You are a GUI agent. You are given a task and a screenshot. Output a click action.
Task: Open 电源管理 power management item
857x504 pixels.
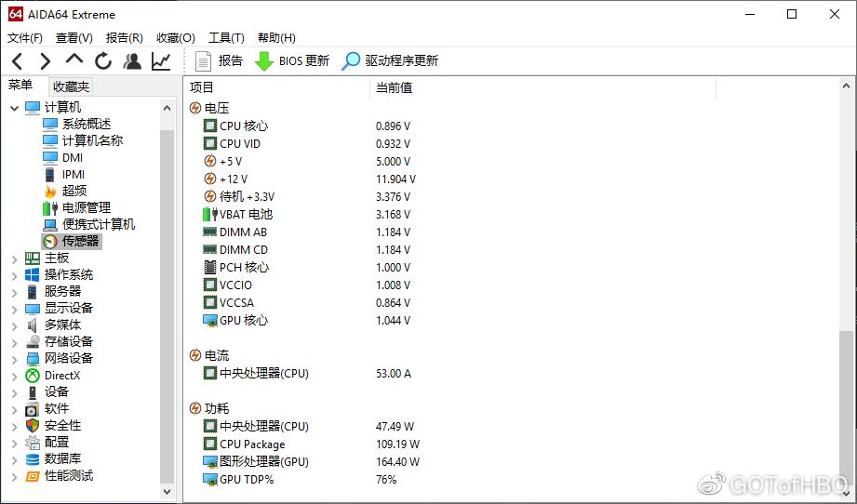pyautogui.click(x=87, y=207)
